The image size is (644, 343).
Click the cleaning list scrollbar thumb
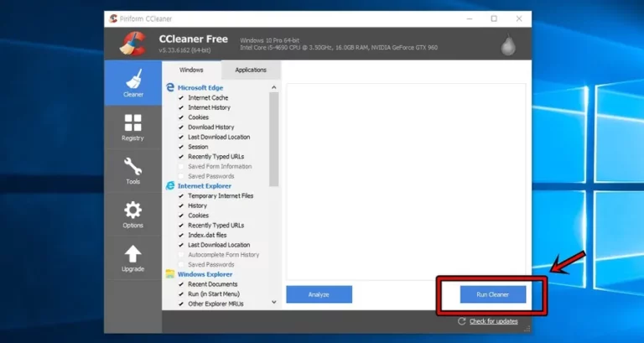(274, 139)
